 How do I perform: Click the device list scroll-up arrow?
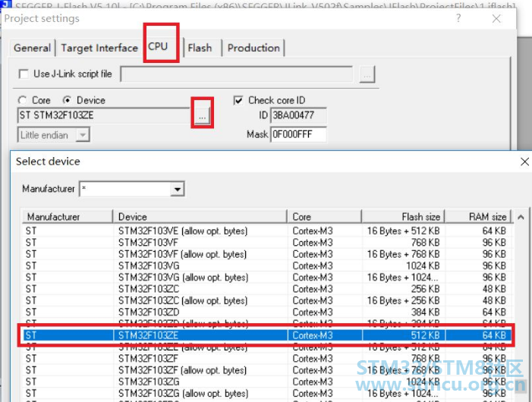521,217
